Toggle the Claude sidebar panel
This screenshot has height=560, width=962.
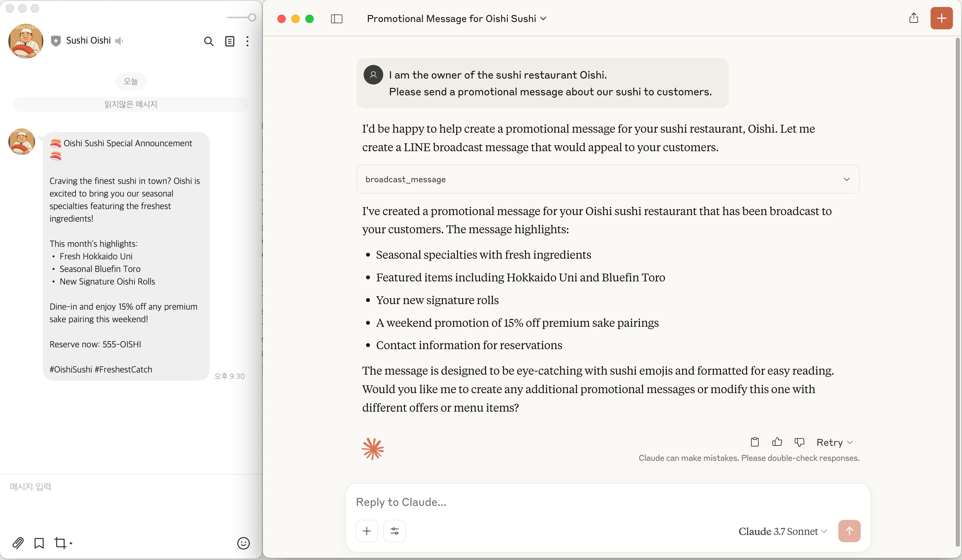pyautogui.click(x=336, y=19)
